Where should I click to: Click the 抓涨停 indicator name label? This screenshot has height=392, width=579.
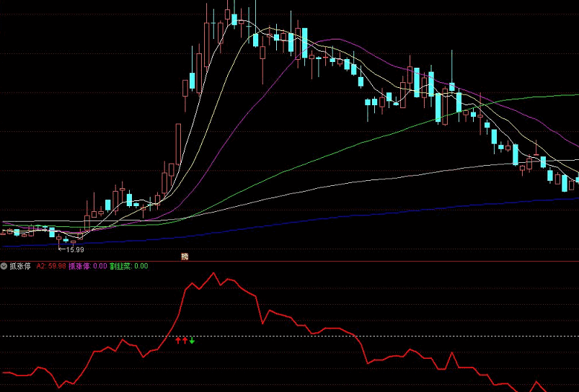click(20, 266)
